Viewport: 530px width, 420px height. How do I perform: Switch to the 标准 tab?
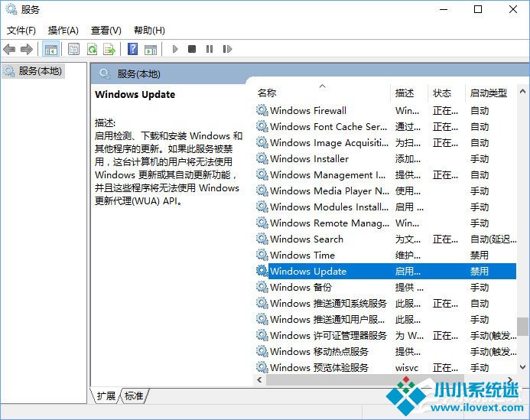(x=134, y=396)
